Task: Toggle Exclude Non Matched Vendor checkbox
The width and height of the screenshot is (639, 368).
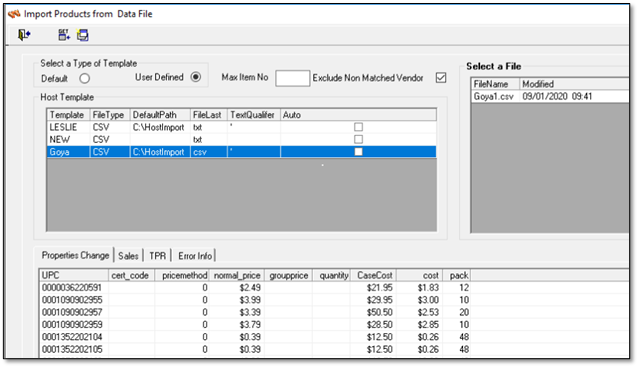Action: coord(441,77)
